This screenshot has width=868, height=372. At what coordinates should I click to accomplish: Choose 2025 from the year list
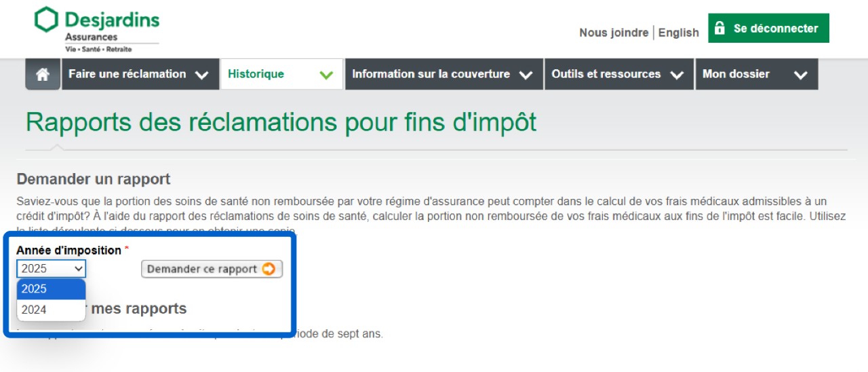(51, 289)
